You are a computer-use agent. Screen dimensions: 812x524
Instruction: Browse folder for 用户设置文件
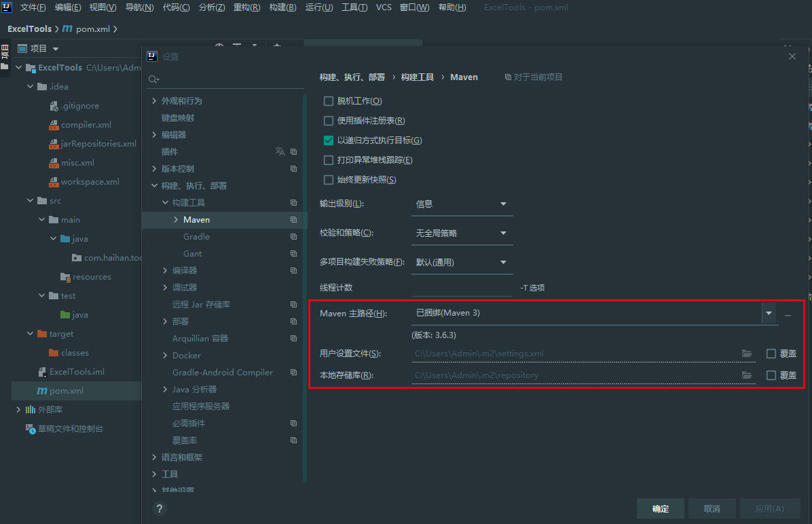tap(747, 354)
